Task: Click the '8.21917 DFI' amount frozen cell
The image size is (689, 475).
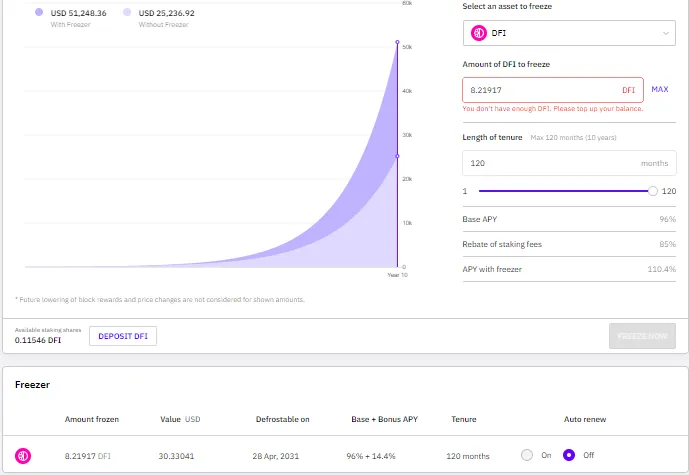Action: (87, 456)
